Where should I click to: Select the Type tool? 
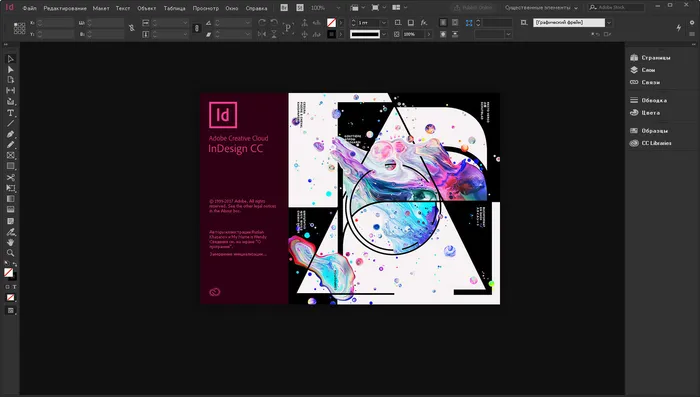10,113
